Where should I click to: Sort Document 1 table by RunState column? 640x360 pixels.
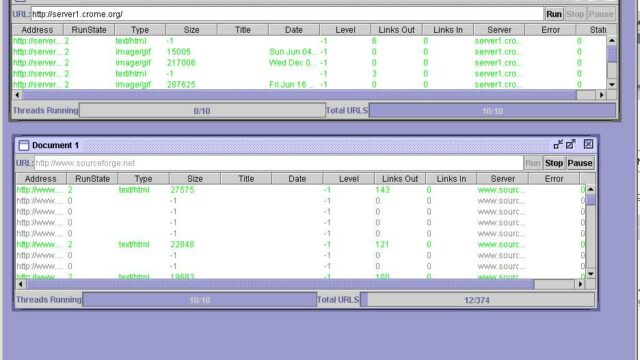point(92,179)
